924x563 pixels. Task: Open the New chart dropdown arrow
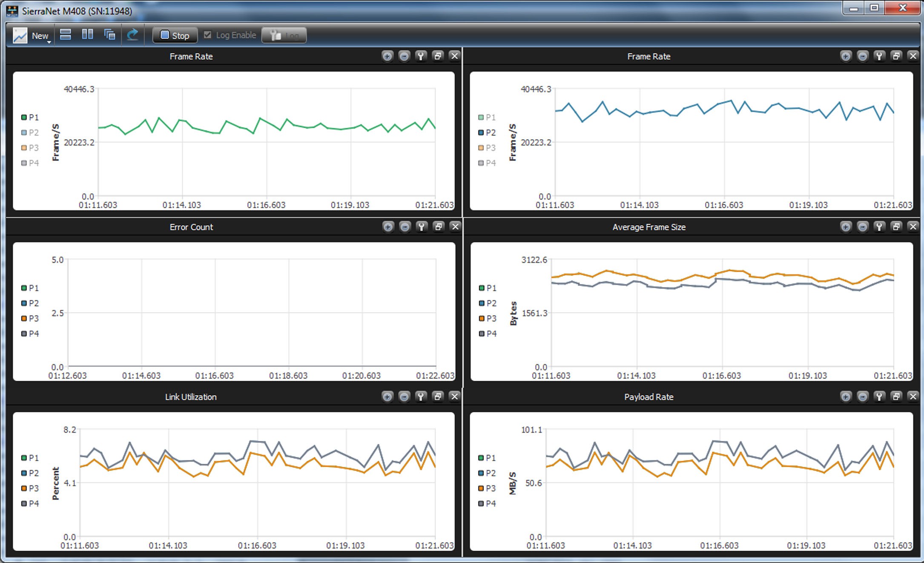[x=49, y=42]
